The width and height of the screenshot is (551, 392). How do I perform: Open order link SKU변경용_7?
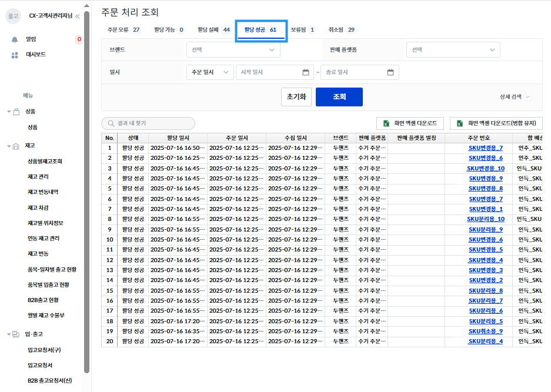point(485,148)
